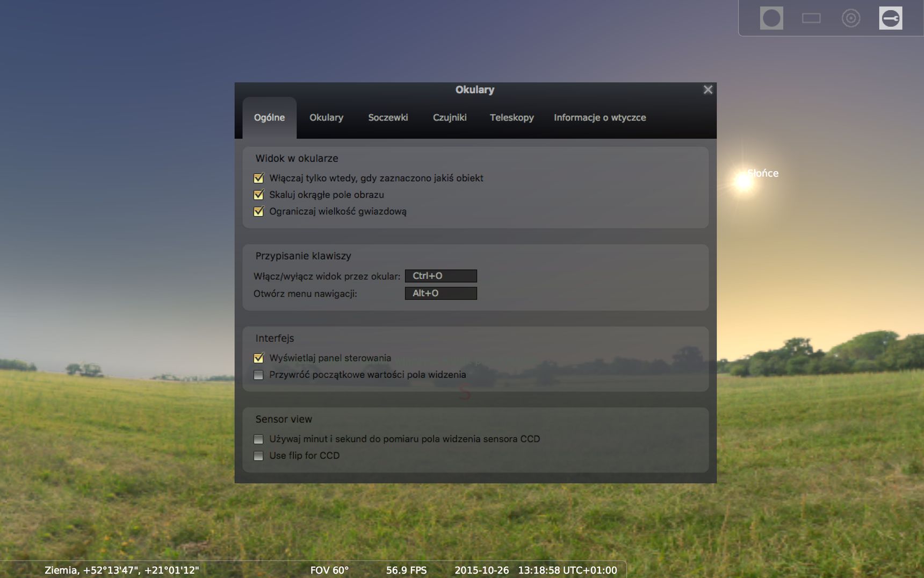Click the Alt+O shortcut field

[441, 293]
